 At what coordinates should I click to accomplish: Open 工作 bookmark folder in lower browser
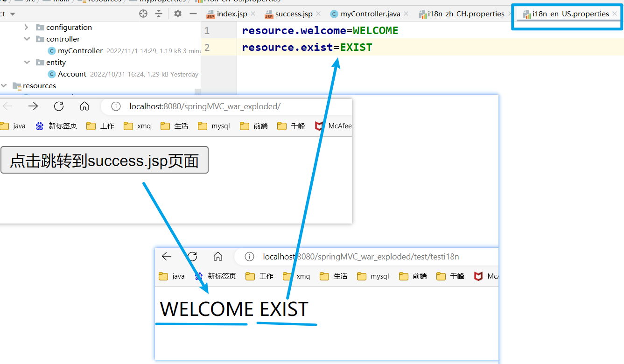tap(259, 276)
